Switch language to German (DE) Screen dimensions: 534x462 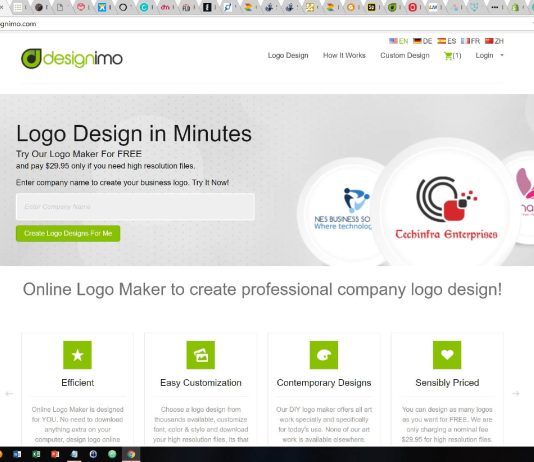[x=423, y=41]
